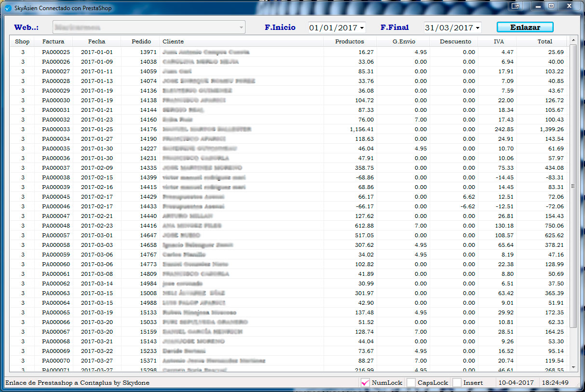Click the G.Envio column header
585x392 pixels.
coord(404,41)
